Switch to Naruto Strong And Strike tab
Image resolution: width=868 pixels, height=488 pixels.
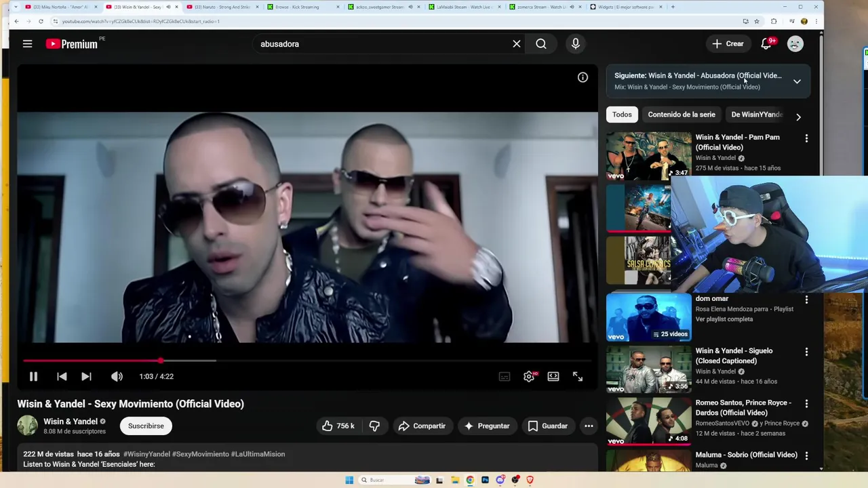click(x=222, y=7)
